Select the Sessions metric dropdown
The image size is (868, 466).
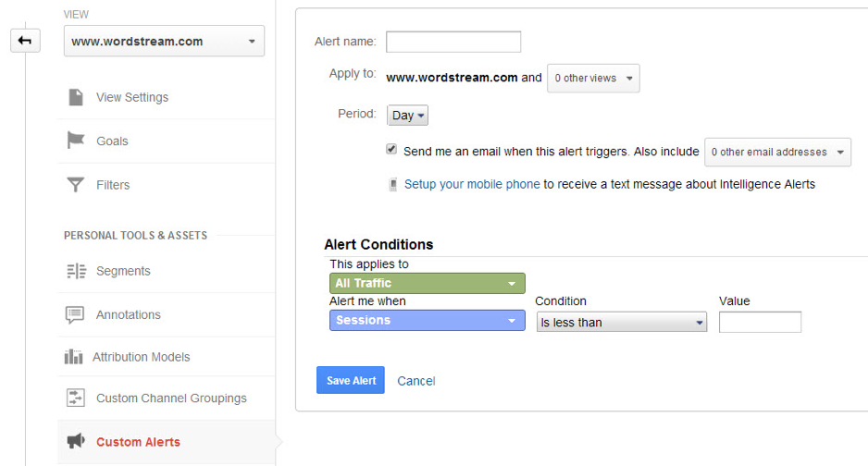[428, 320]
